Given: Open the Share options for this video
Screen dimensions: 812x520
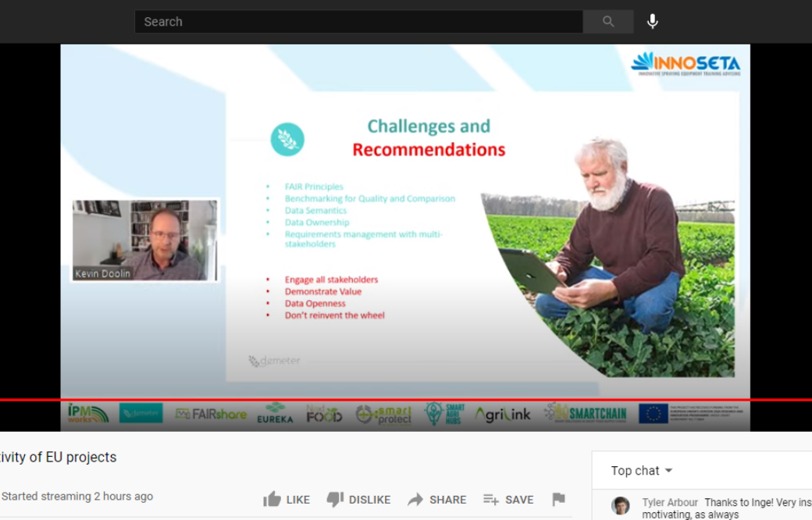Looking at the screenshot, I should pos(436,500).
